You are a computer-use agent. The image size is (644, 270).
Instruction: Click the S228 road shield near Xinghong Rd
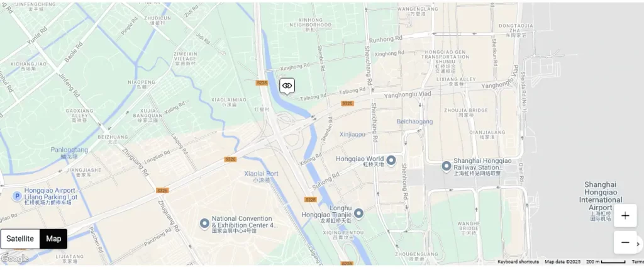262,82
